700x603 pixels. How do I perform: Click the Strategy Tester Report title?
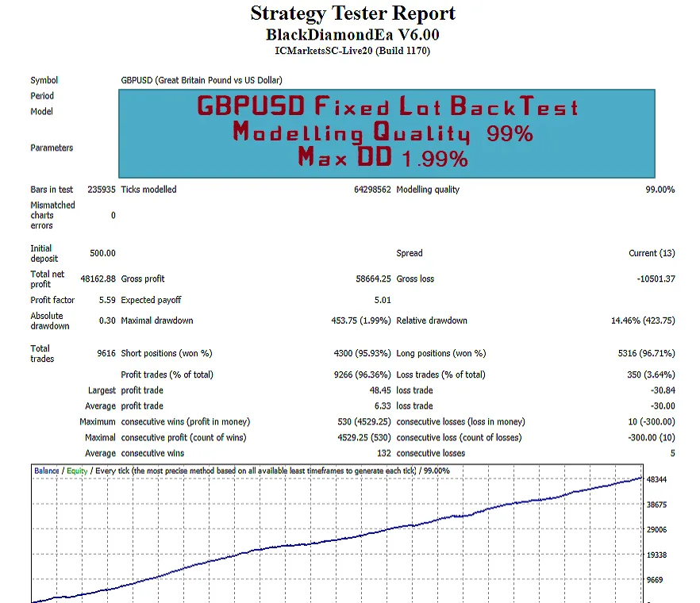pyautogui.click(x=352, y=13)
